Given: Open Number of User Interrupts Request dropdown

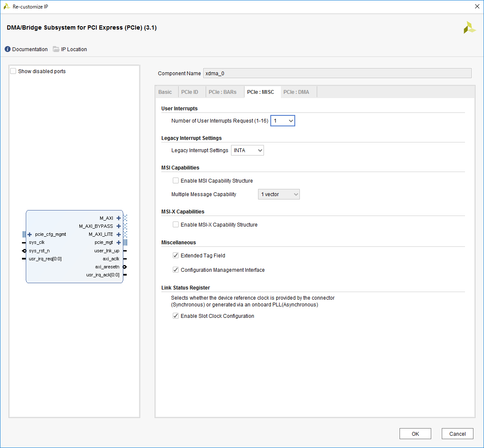Looking at the screenshot, I should (283, 121).
